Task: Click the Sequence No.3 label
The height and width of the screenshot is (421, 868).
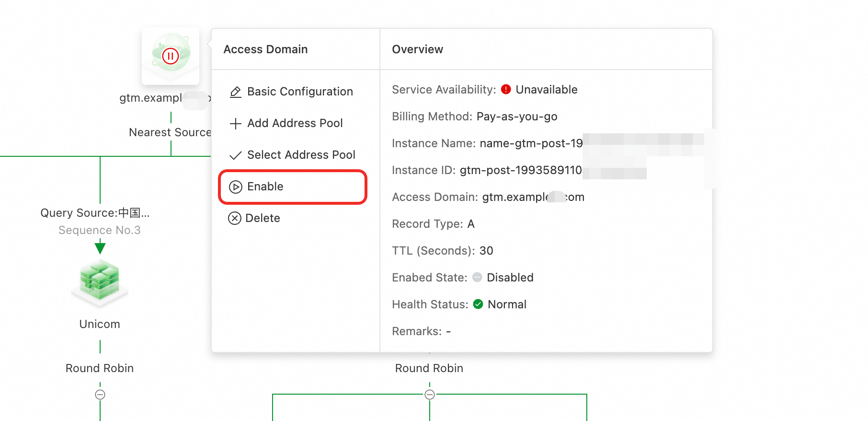Action: point(100,230)
